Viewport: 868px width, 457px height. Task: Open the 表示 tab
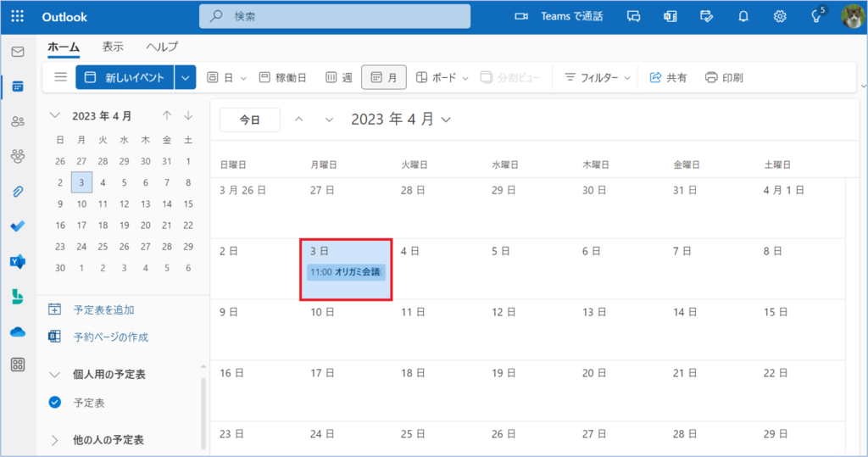coord(113,47)
